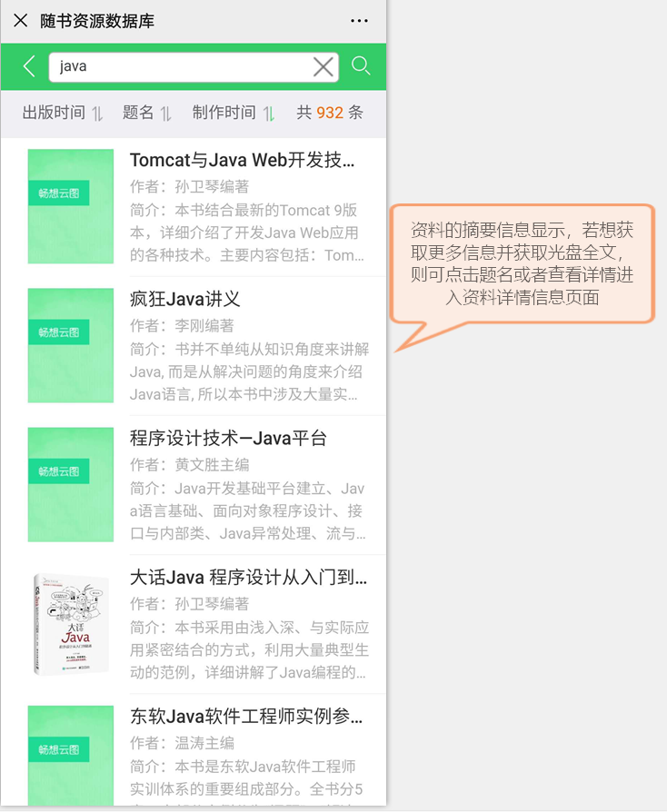Click the 大话Java book cover thumbnail
The image size is (667, 812).
coord(71,623)
